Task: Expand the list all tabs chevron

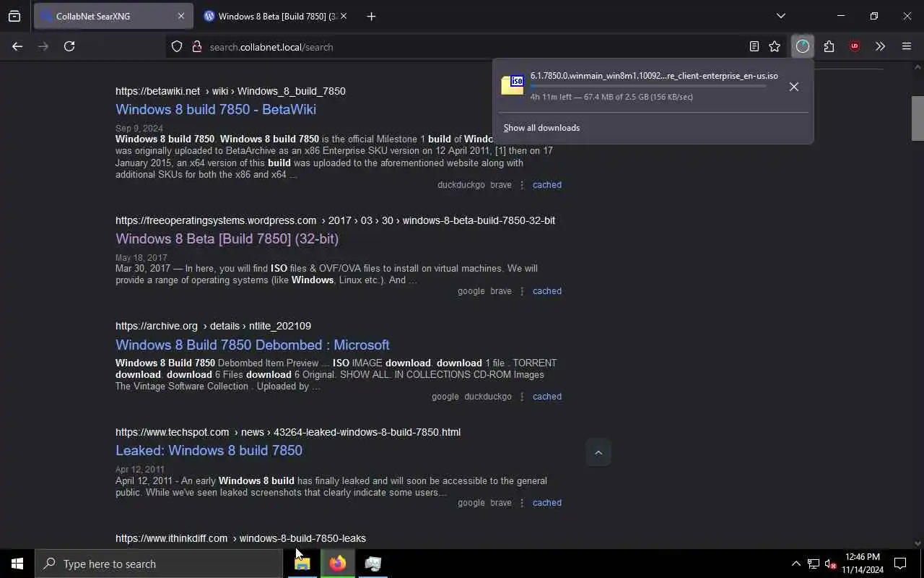Action: pyautogui.click(x=780, y=16)
